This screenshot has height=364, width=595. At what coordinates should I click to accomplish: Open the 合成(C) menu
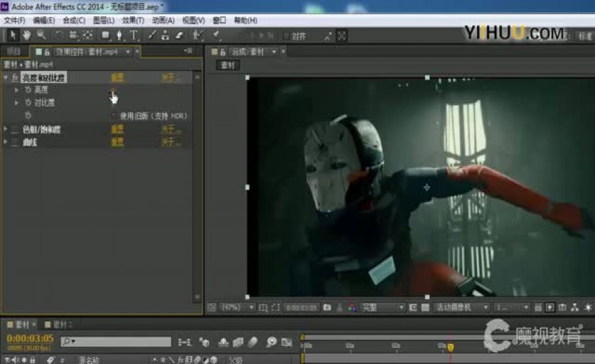(x=74, y=20)
